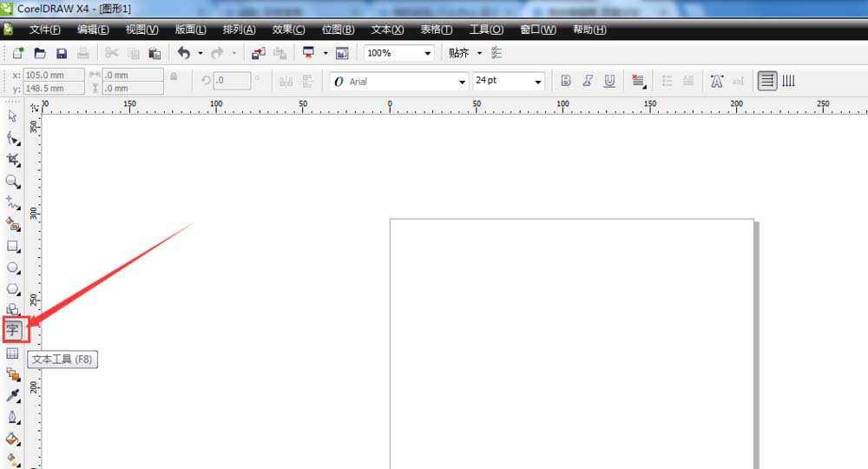868x469 pixels.
Task: Open the 文本(X) menu
Action: (x=387, y=30)
